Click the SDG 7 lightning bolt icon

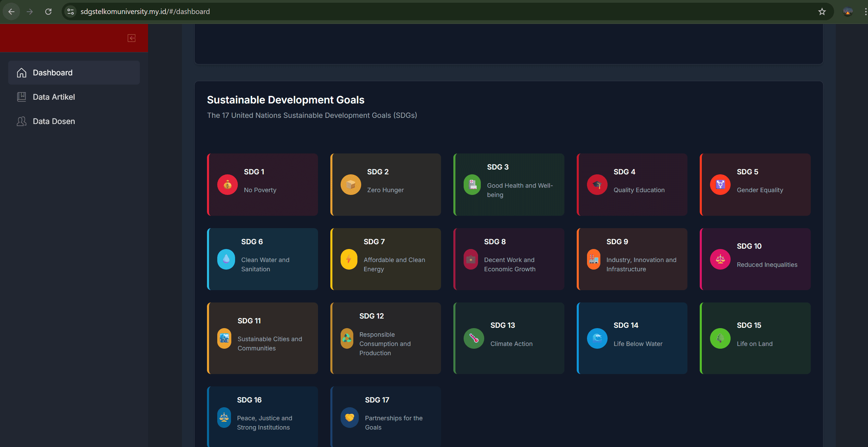[349, 259]
